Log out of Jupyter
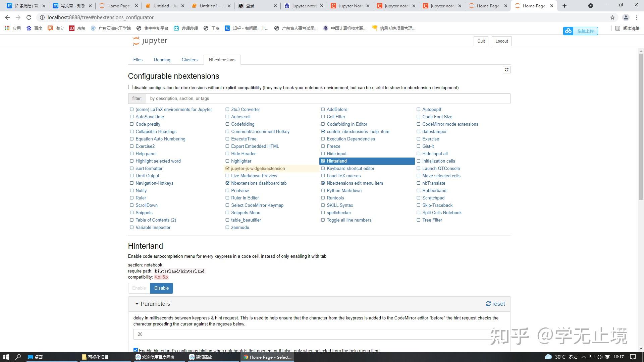Viewport: 644px width, 362px height. (x=501, y=41)
